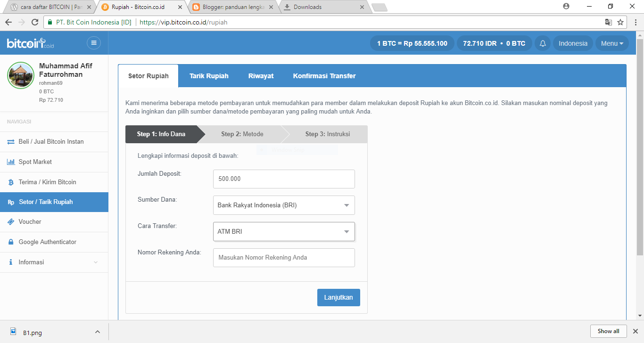Click Step 2: Metode step
This screenshot has width=644, height=343.
coord(242,134)
